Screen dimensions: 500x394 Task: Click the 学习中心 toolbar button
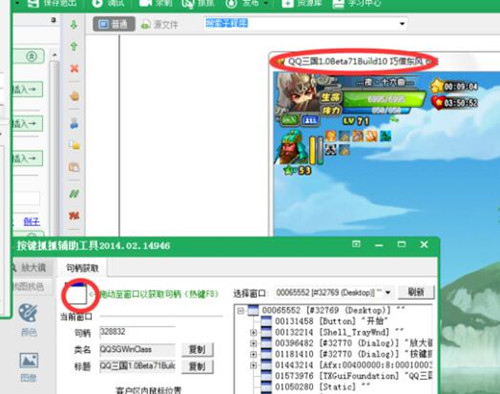click(357, 3)
